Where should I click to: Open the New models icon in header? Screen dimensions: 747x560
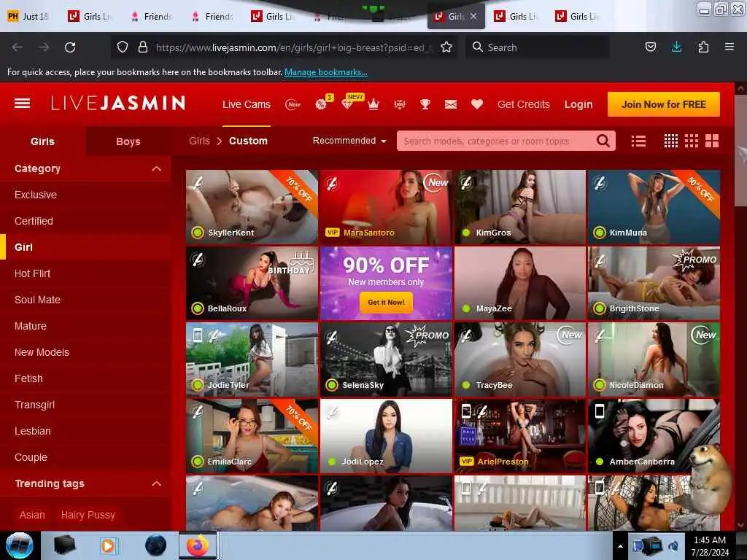coord(293,104)
